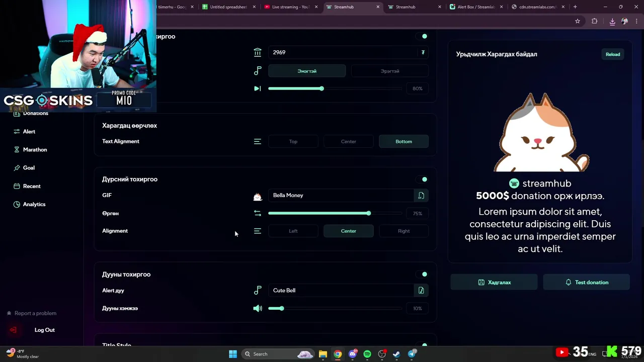
Task: Click the red Log Out arrow icon
Action: click(x=13, y=330)
